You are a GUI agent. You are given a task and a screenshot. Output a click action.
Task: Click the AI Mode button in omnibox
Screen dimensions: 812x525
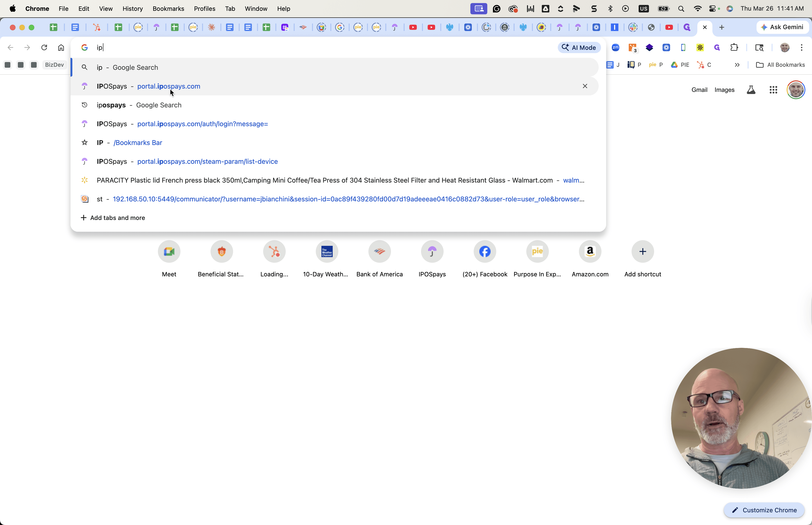click(x=579, y=47)
